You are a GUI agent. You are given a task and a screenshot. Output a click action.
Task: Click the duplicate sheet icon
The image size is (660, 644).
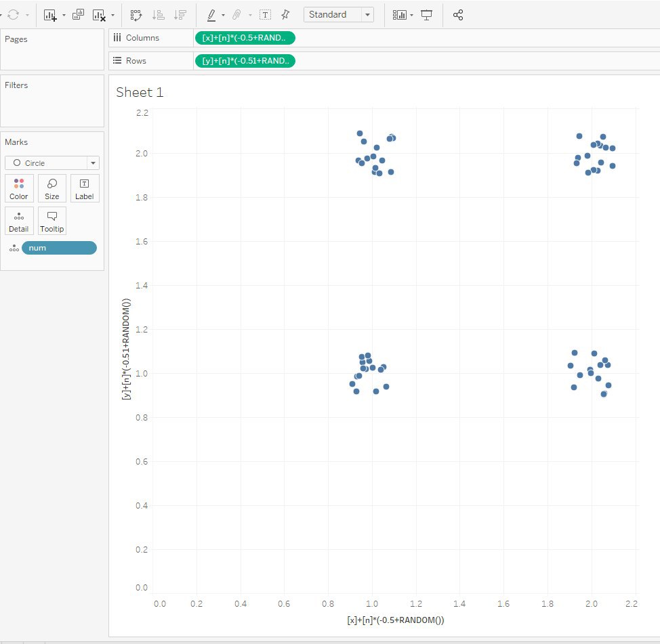(x=78, y=15)
